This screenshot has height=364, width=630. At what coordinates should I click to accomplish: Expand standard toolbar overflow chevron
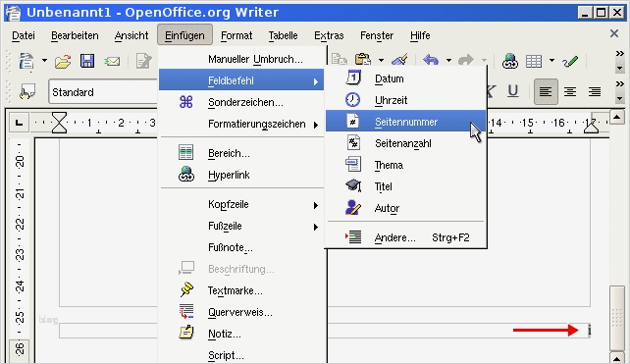tap(619, 54)
